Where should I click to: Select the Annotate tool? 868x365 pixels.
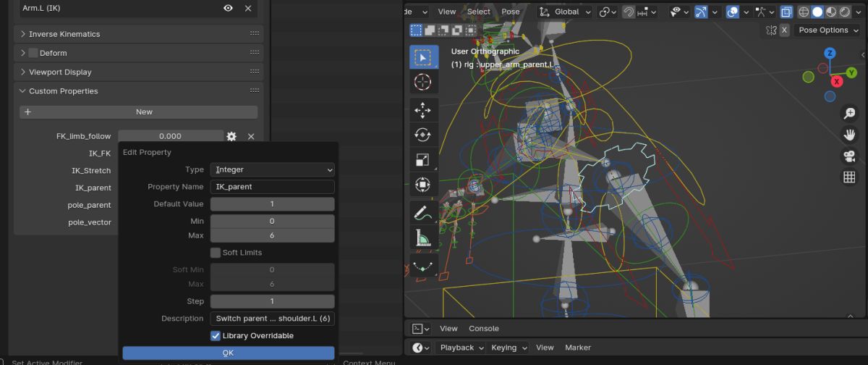[422, 212]
